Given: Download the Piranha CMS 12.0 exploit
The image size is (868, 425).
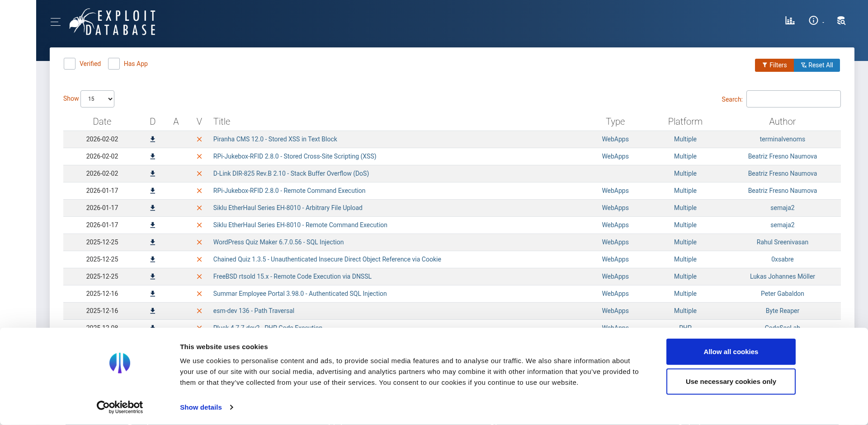Looking at the screenshot, I should 153,140.
